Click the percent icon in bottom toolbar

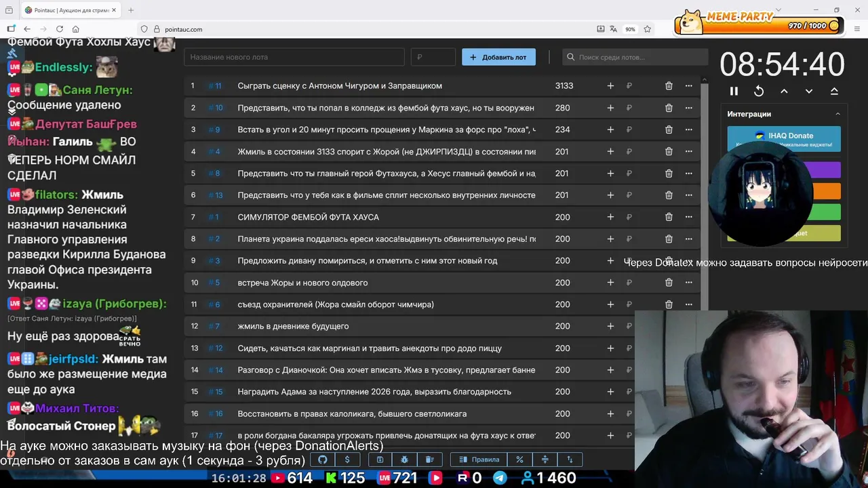(x=519, y=460)
